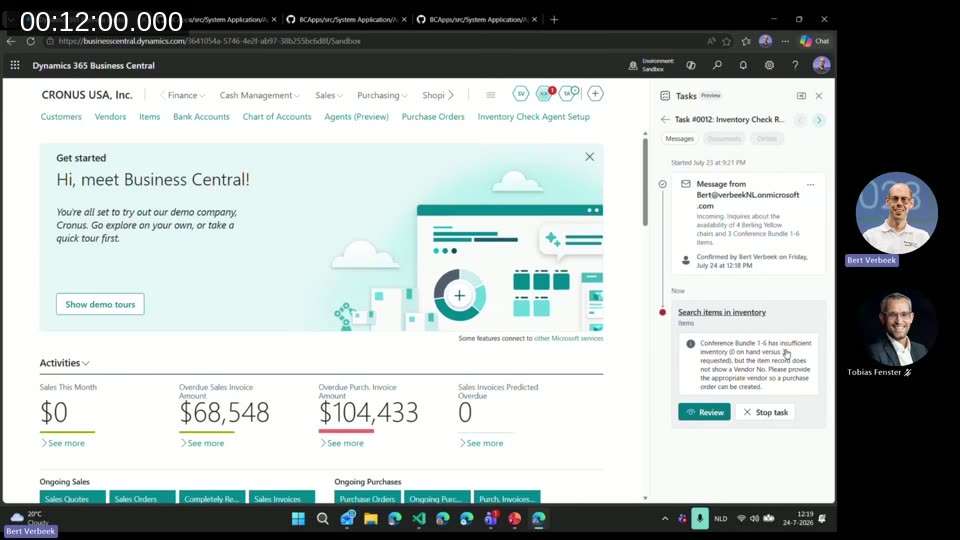
Task: Go to next task arrow
Action: [819, 120]
